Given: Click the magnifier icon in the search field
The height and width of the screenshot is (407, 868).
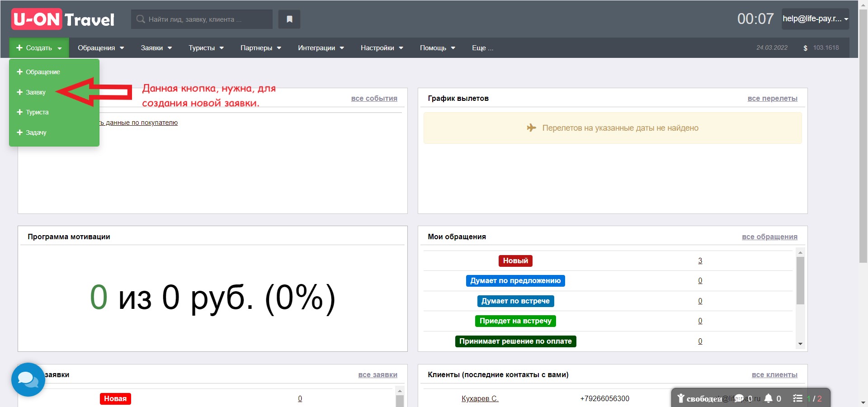Looking at the screenshot, I should [141, 19].
